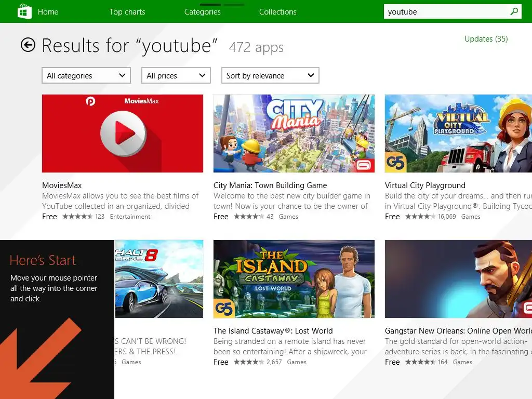The image size is (532, 399).
Task: Click The Island Castaway: Lost World title
Action: 273,331
